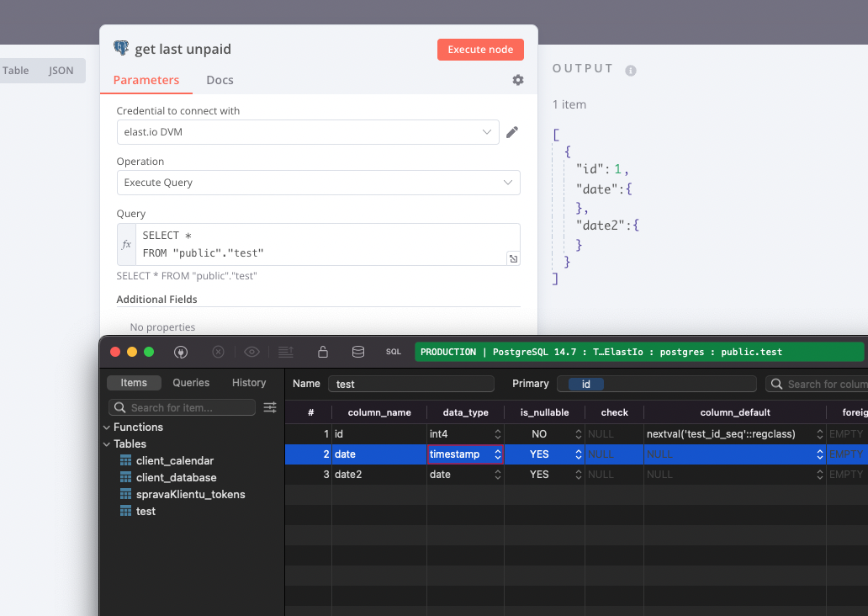Open the eye preview icon in the toolbar
Screen dimensions: 868x616
point(251,352)
